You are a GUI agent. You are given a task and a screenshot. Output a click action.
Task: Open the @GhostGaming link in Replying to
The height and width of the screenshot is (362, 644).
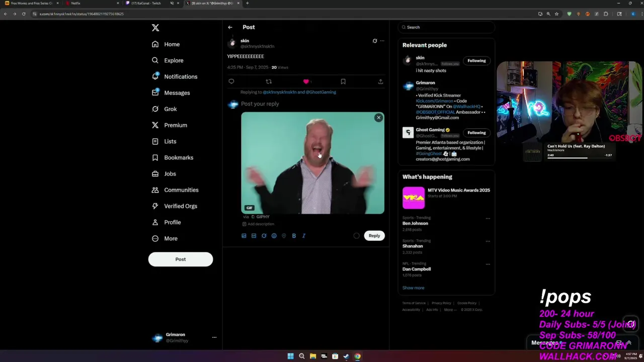point(320,92)
